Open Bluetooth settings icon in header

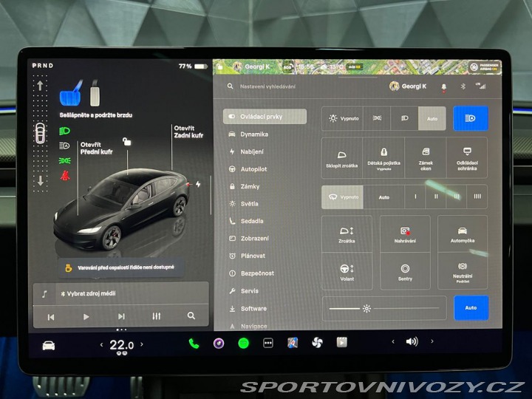click(x=463, y=86)
